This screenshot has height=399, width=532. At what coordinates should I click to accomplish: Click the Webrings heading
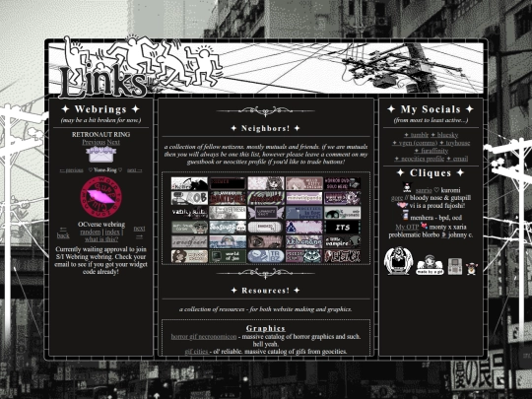(100, 109)
